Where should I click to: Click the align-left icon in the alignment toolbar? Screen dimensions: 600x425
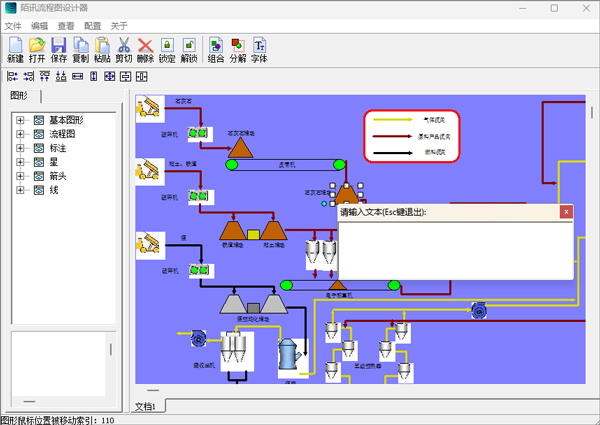pyautogui.click(x=12, y=76)
